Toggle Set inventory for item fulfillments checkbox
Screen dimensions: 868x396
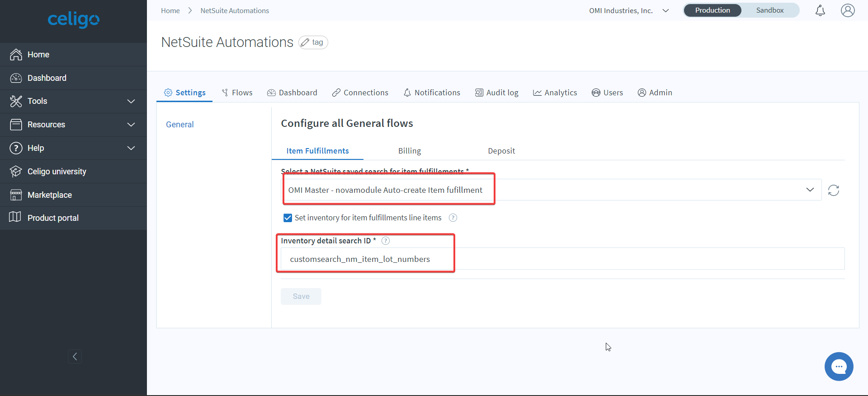[x=288, y=218]
